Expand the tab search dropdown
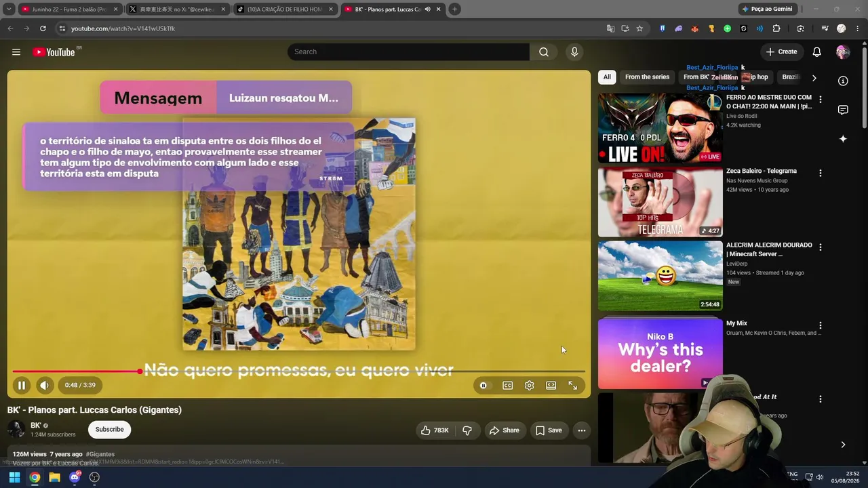868x488 pixels. [x=9, y=9]
